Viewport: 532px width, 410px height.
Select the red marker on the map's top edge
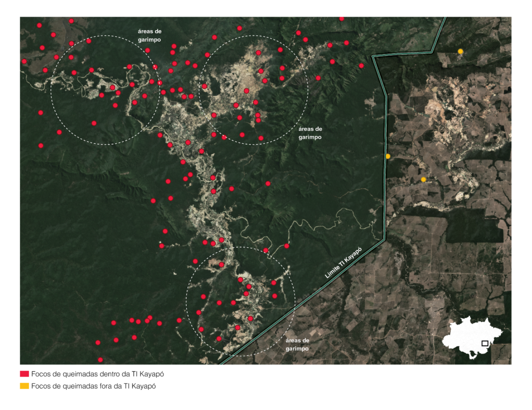click(341, 19)
